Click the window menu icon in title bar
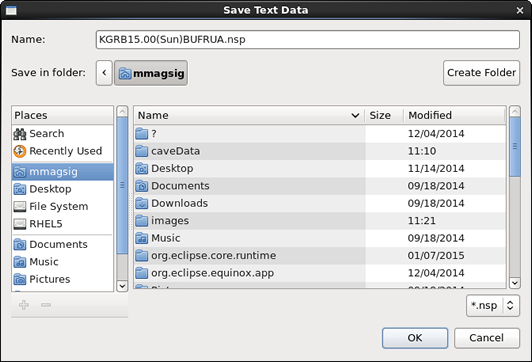 [11, 11]
